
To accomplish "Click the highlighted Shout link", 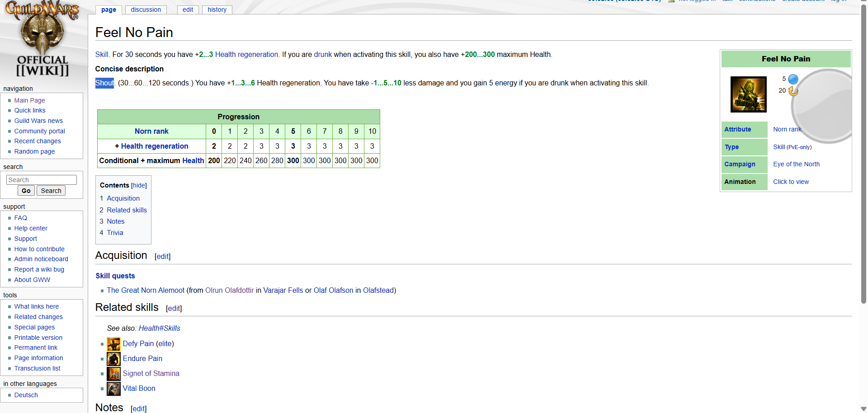I will [104, 83].
